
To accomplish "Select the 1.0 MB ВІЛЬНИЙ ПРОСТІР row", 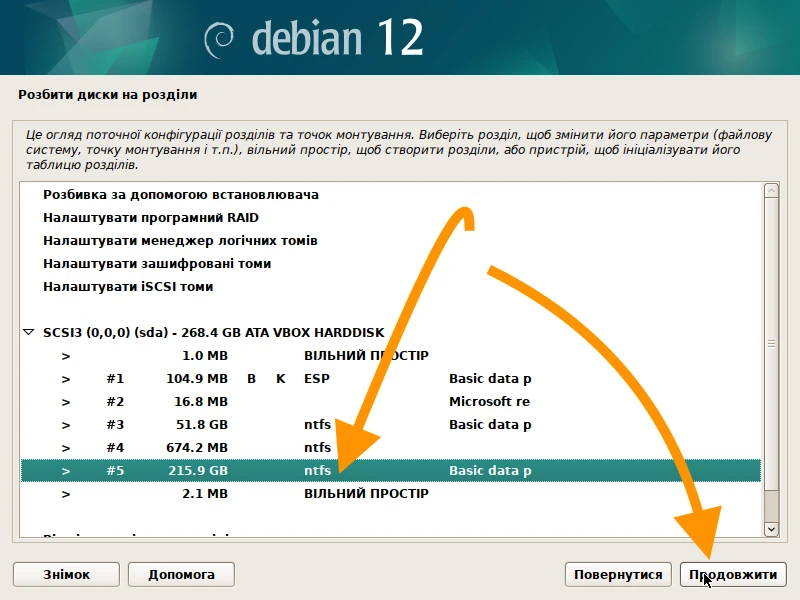I will 391,356.
